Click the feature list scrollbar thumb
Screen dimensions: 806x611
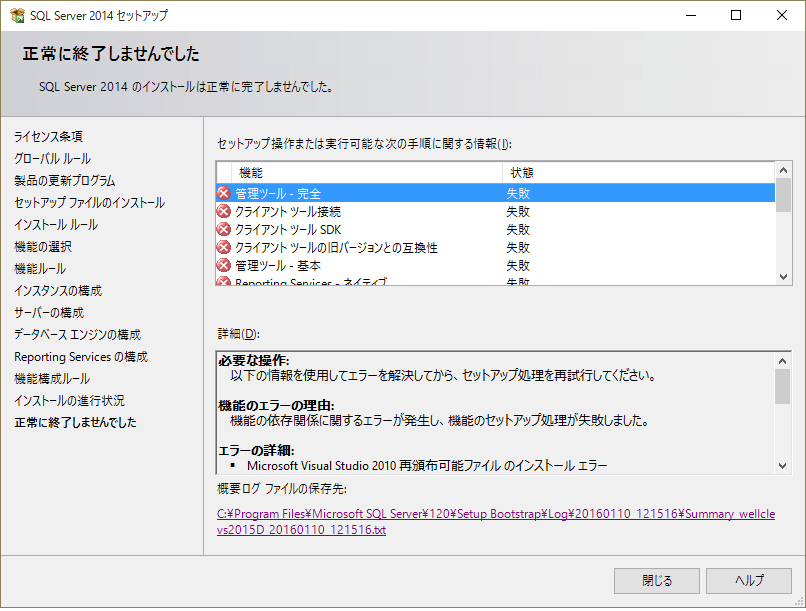pyautogui.click(x=783, y=195)
